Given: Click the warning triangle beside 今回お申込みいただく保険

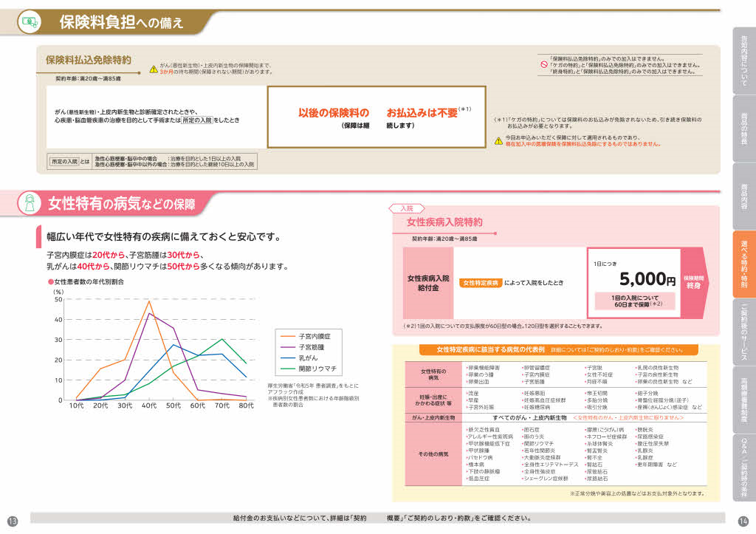Looking at the screenshot, I should click(498, 140).
